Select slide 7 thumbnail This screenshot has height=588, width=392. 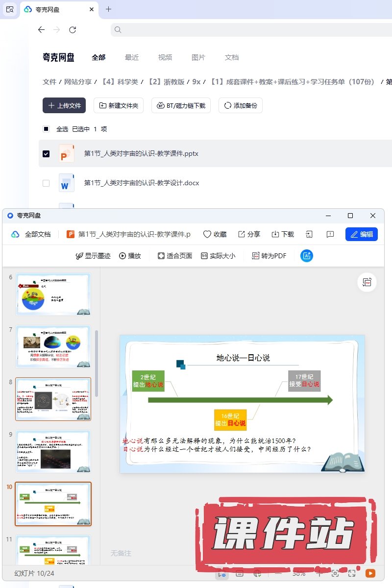tap(53, 346)
